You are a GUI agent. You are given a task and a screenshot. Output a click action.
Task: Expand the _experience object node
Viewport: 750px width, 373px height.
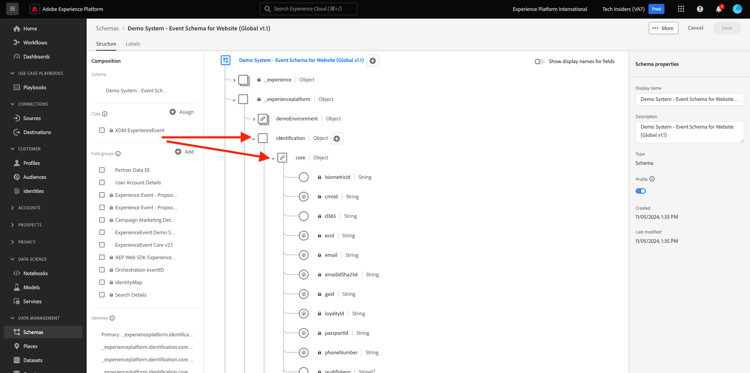(x=234, y=80)
